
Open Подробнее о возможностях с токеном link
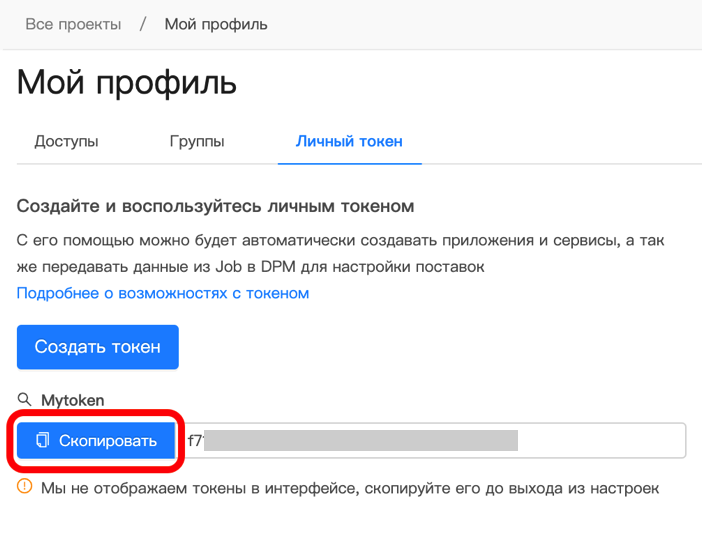tap(163, 293)
